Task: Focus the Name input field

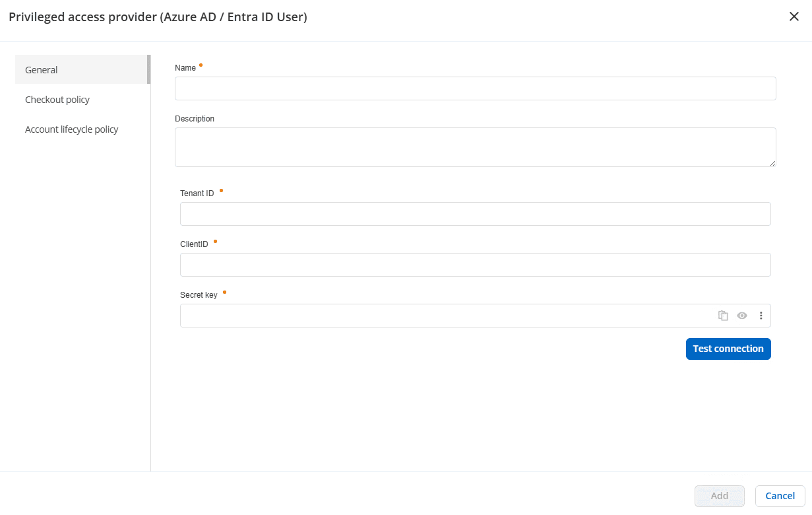Action: click(x=475, y=88)
